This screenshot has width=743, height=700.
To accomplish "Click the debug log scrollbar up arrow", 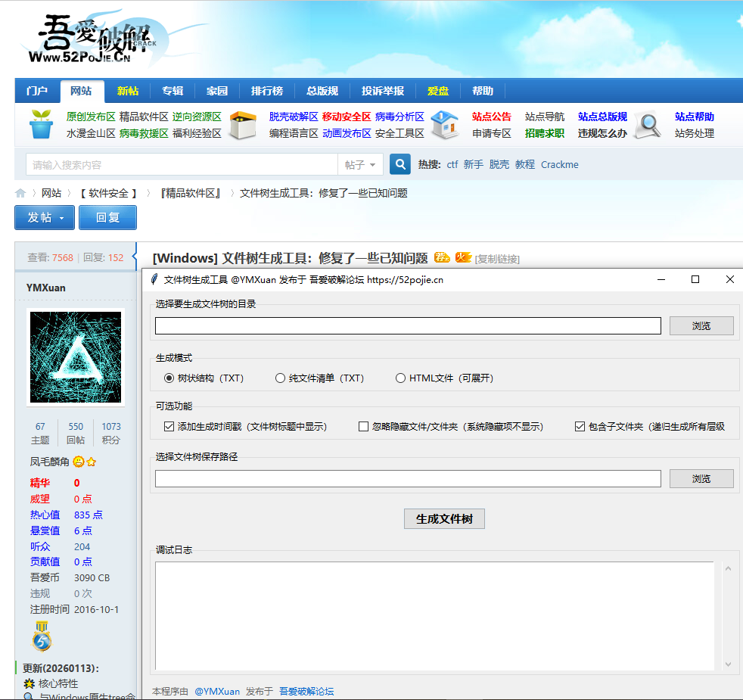I will pyautogui.click(x=729, y=568).
